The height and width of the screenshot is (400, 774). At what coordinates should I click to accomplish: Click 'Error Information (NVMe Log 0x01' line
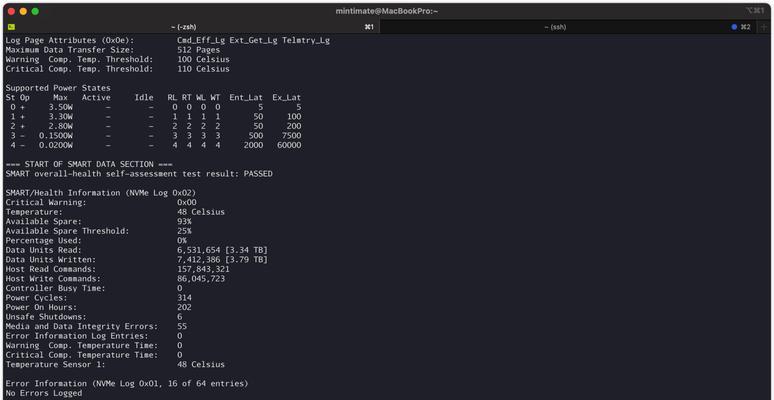tap(127, 384)
